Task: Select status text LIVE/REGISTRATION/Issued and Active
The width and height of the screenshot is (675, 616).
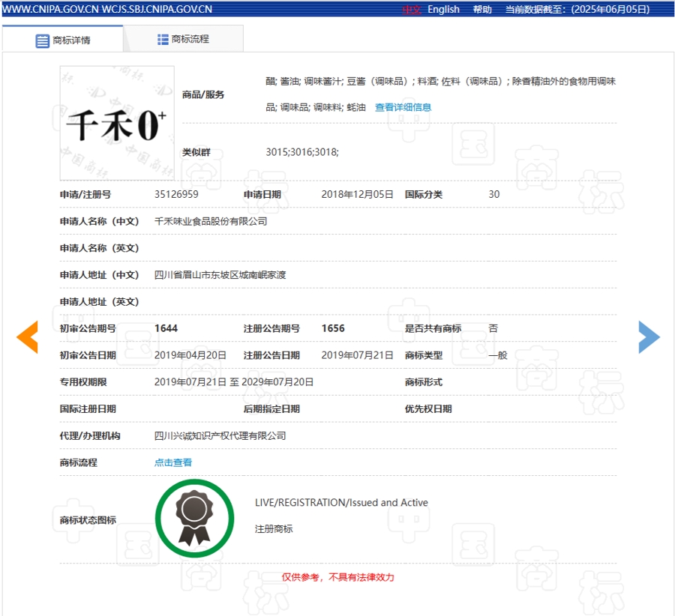Action: (x=341, y=502)
